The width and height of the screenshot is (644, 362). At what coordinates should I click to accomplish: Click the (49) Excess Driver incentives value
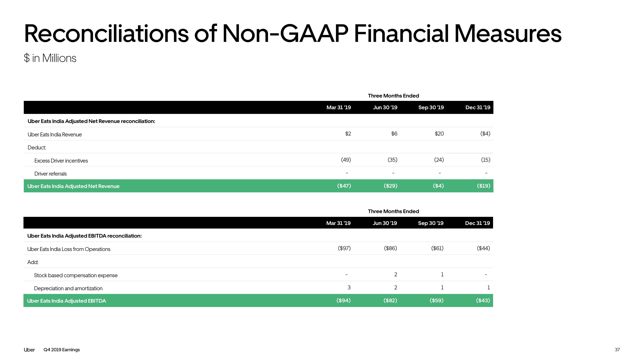346,160
